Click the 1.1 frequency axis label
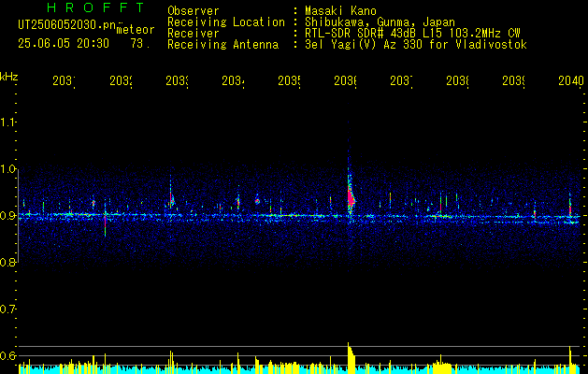 pos(7,122)
